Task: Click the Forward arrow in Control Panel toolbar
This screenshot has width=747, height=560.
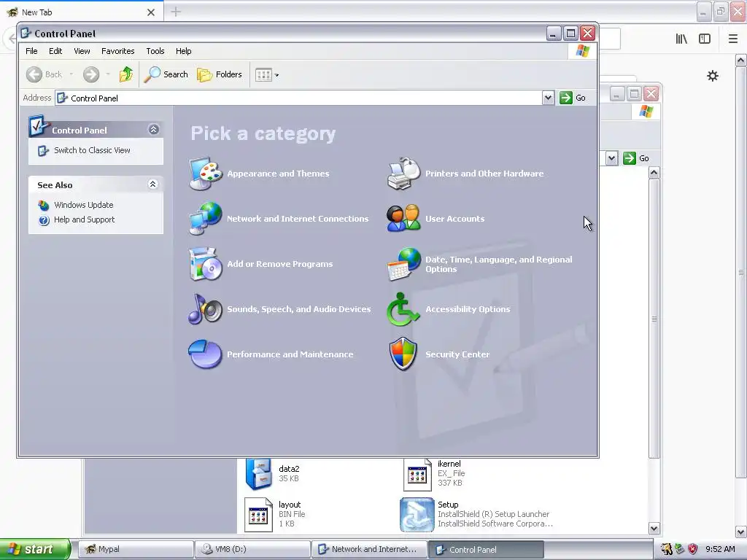Action: pyautogui.click(x=91, y=74)
